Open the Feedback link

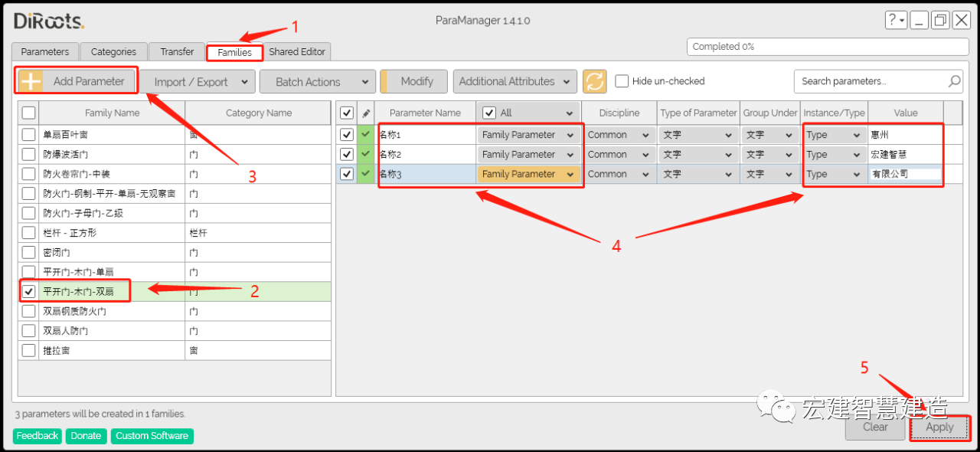(x=38, y=436)
